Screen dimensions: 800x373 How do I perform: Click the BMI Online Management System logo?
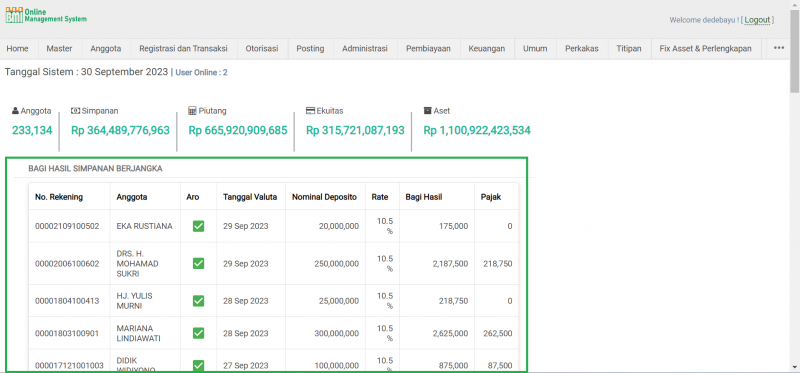click(46, 15)
